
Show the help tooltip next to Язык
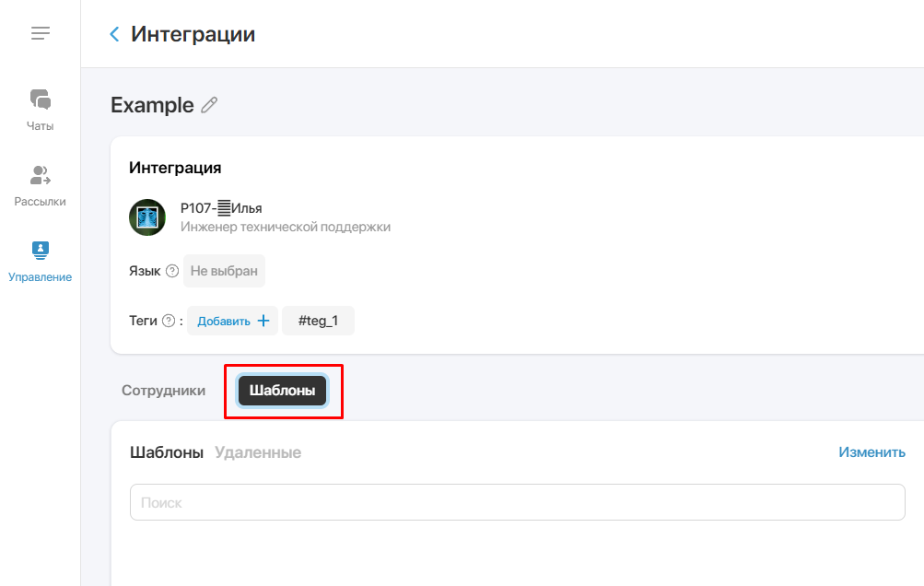172,271
